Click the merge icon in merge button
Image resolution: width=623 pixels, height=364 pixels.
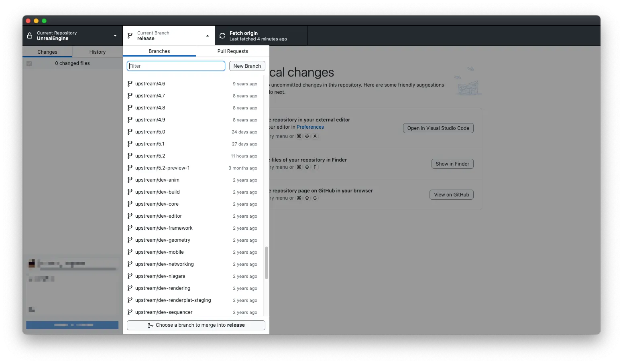151,326
